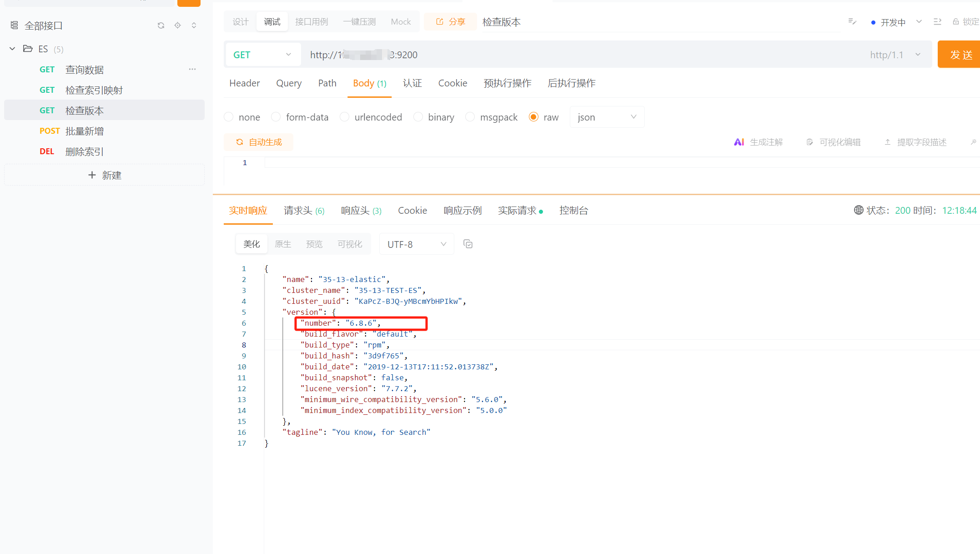Open 可视化编辑 for the response

point(834,142)
